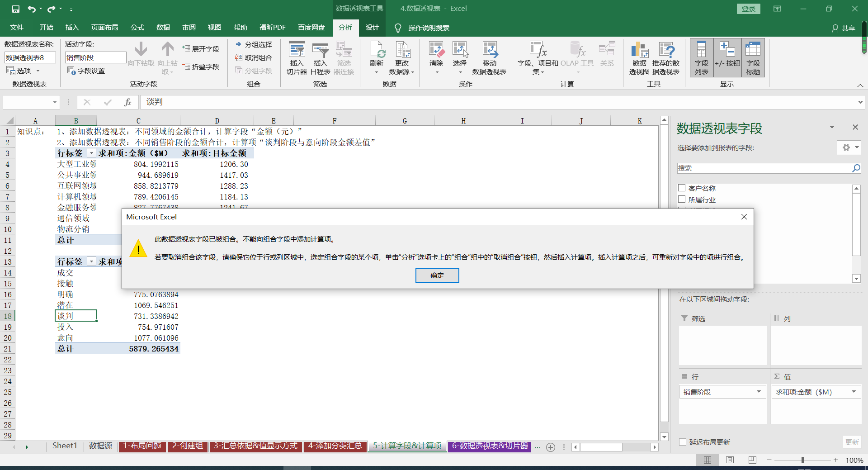The width and height of the screenshot is (868, 470).
Task: Switch to Page Break Preview in status bar
Action: pos(752,460)
